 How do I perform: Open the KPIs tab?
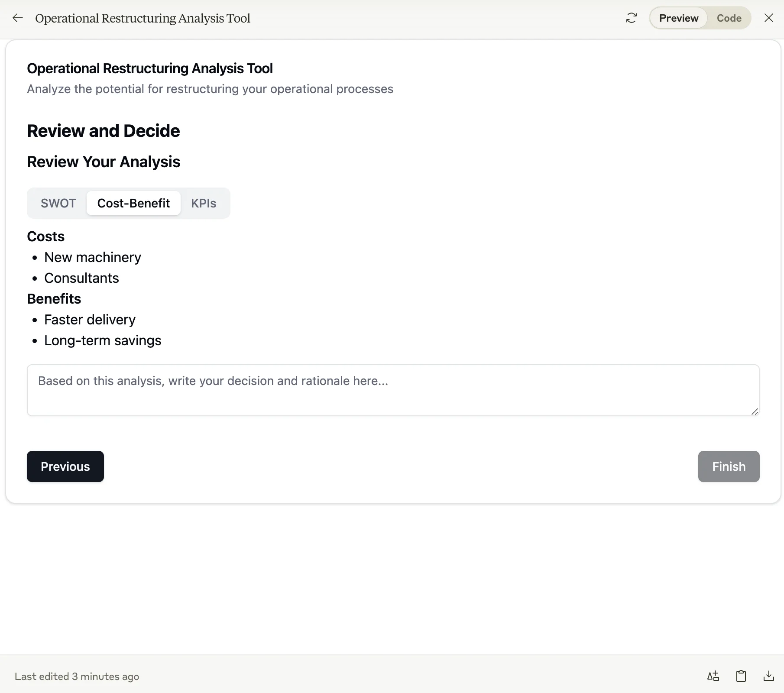pyautogui.click(x=204, y=203)
